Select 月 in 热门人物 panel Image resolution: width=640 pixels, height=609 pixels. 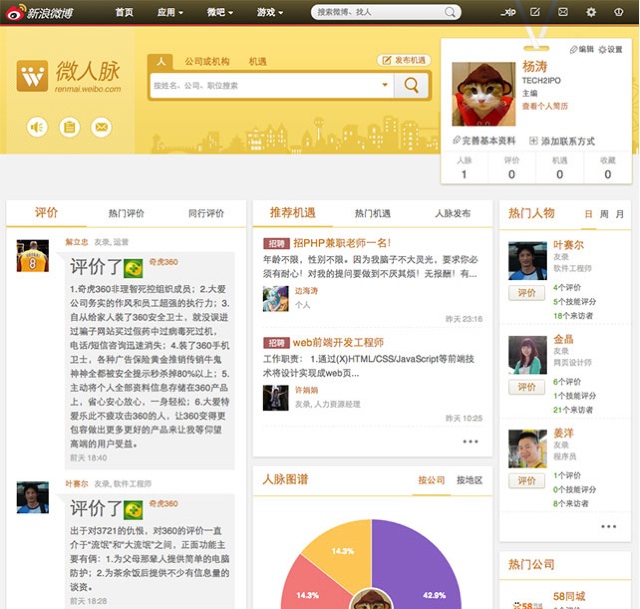(x=620, y=214)
